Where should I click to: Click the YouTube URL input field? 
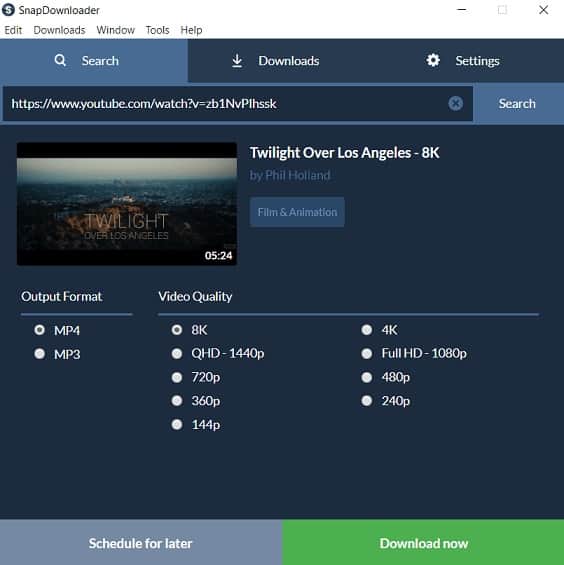click(x=238, y=104)
